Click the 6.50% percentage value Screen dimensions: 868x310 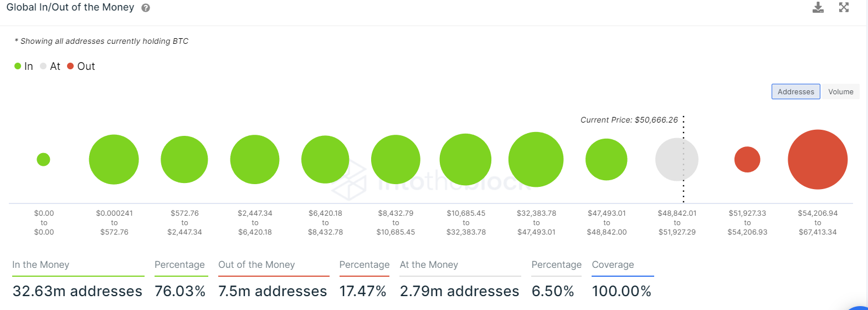pos(554,291)
